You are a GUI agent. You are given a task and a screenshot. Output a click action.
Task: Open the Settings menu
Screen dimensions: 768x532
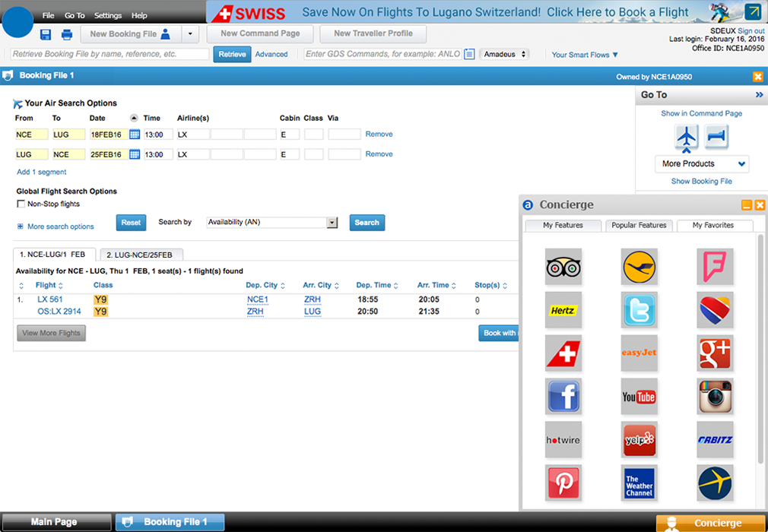click(x=108, y=16)
